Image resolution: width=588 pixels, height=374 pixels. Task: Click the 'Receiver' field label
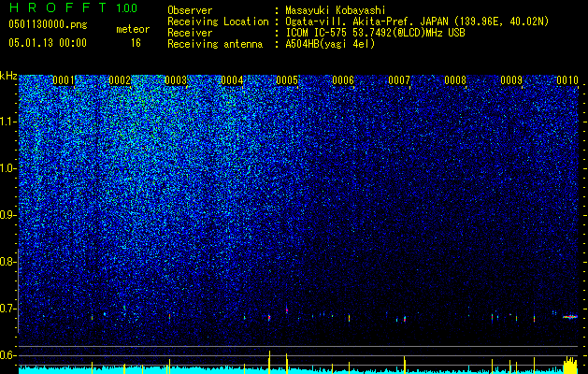coord(190,33)
